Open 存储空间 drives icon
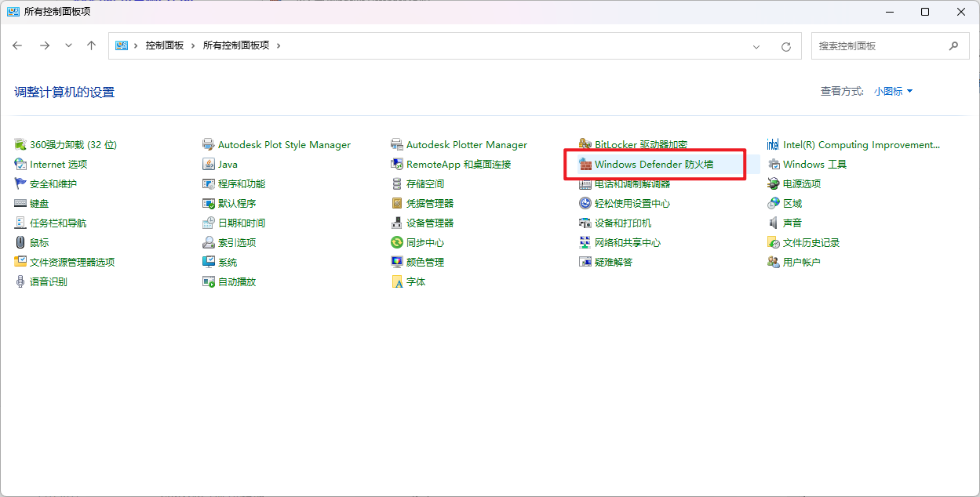The height and width of the screenshot is (497, 980). coord(397,183)
